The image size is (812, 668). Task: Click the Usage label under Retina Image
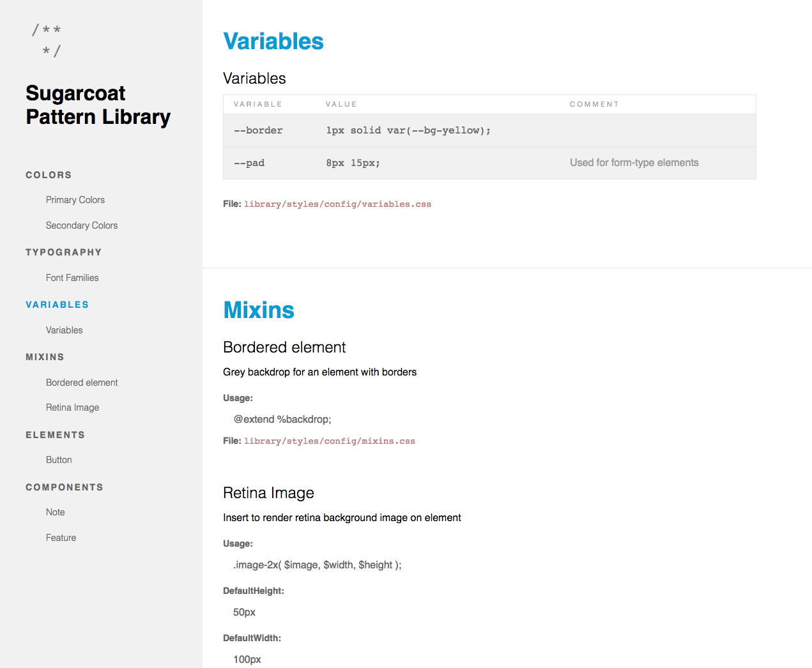(238, 543)
